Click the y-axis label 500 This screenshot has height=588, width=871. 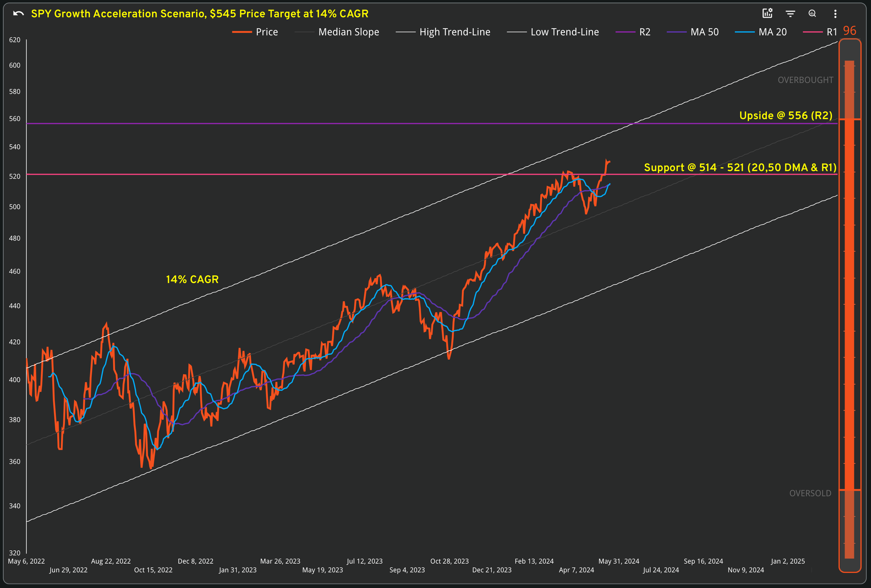(15, 207)
